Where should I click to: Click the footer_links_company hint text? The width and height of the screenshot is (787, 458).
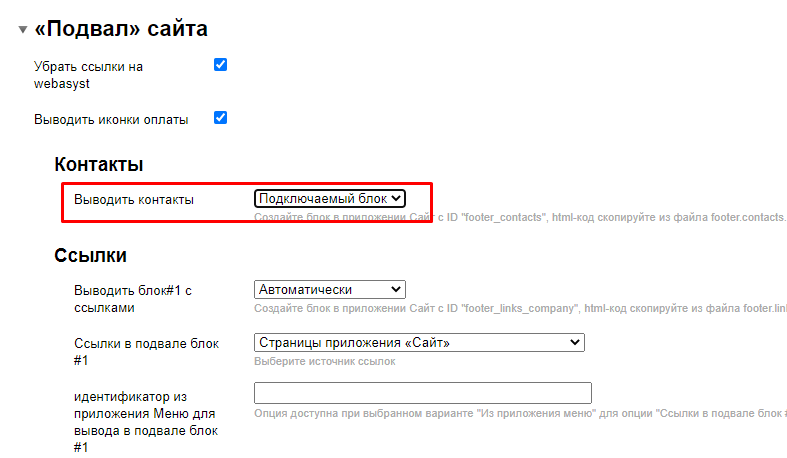[519, 308]
